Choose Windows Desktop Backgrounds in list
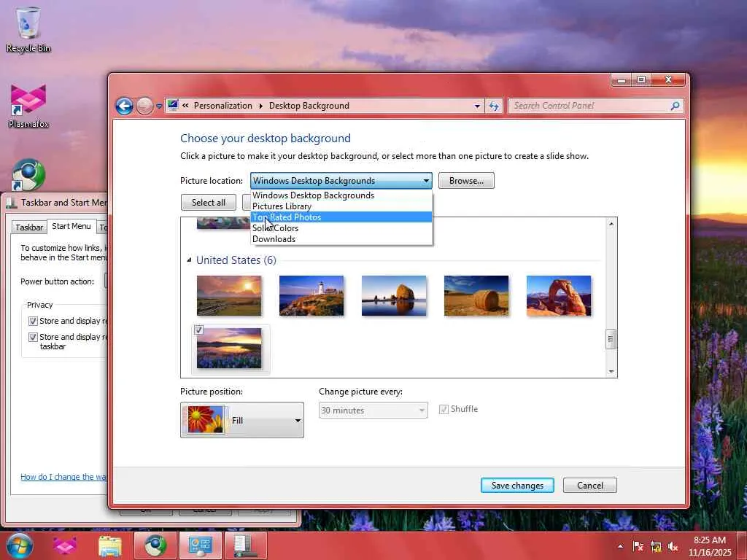 click(341, 195)
